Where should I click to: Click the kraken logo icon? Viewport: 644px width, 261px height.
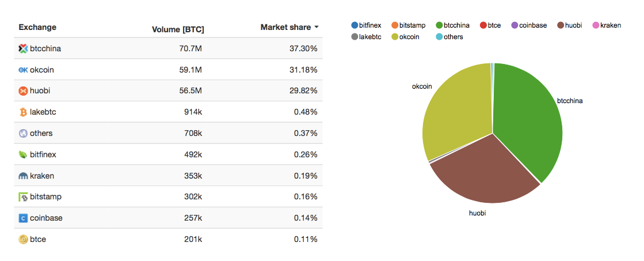(x=23, y=176)
